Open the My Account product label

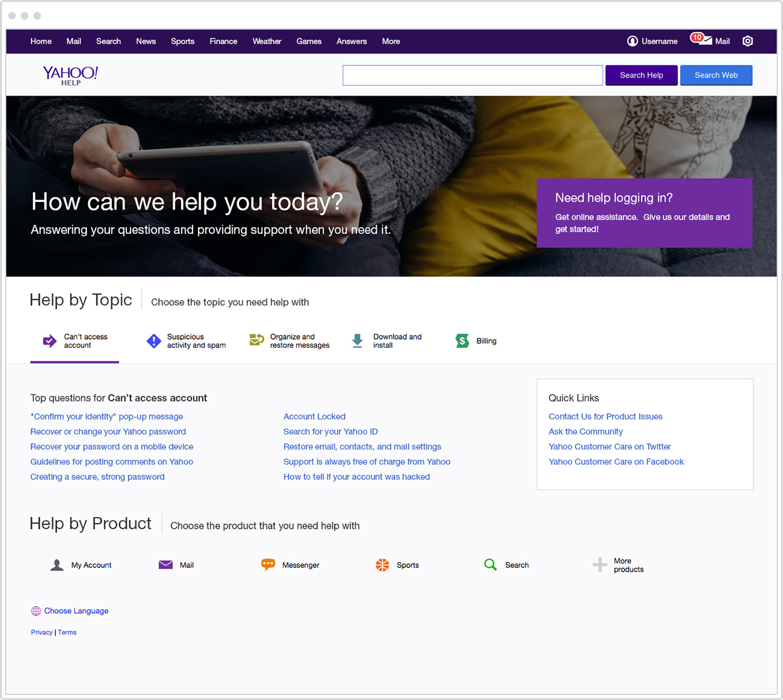(91, 565)
